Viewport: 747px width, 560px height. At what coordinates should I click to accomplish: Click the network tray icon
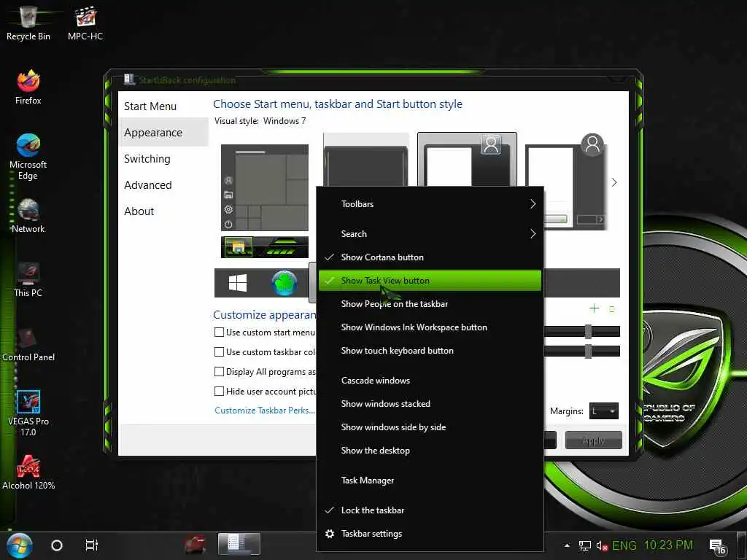tap(584, 545)
